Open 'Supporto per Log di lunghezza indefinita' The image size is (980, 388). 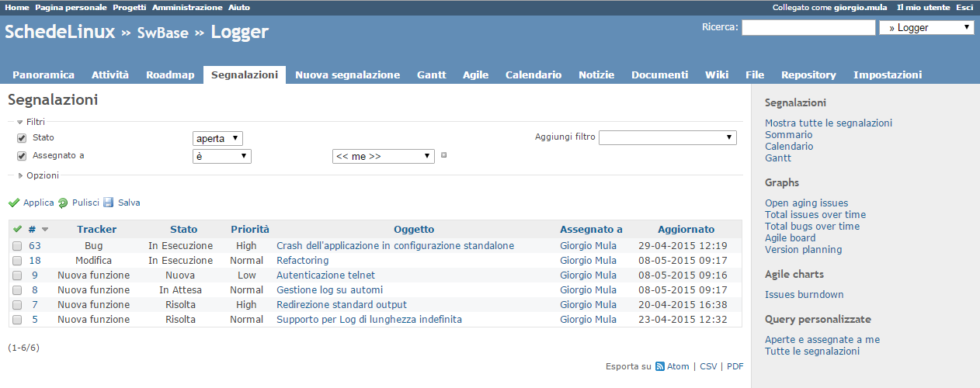[x=369, y=320]
